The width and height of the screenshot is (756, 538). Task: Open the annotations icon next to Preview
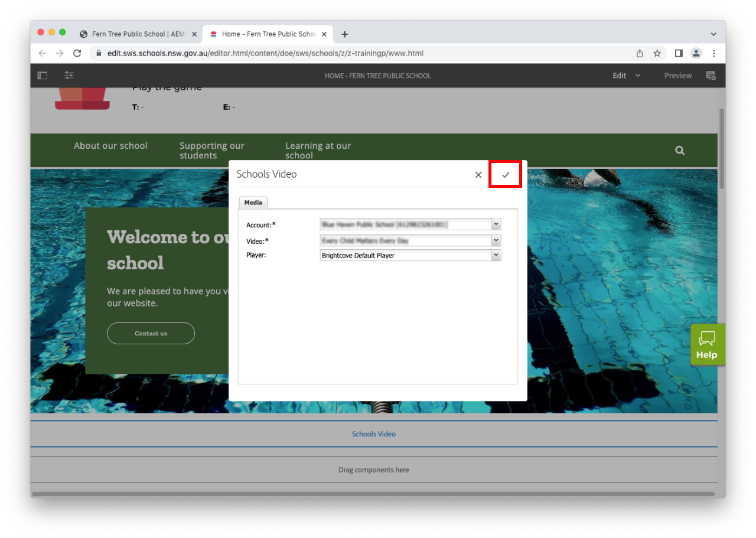[x=711, y=76]
